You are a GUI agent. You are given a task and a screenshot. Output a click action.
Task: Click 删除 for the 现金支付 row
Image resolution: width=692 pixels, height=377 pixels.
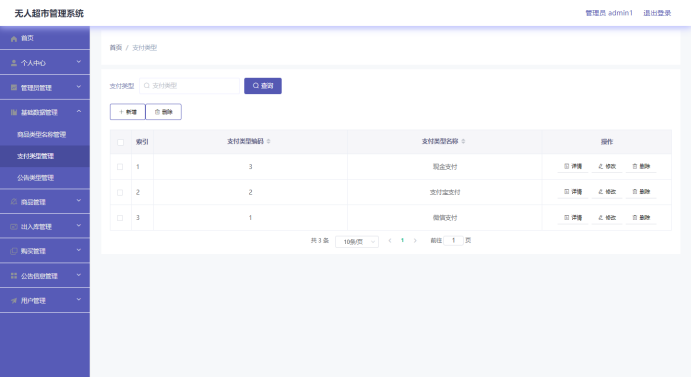641,166
